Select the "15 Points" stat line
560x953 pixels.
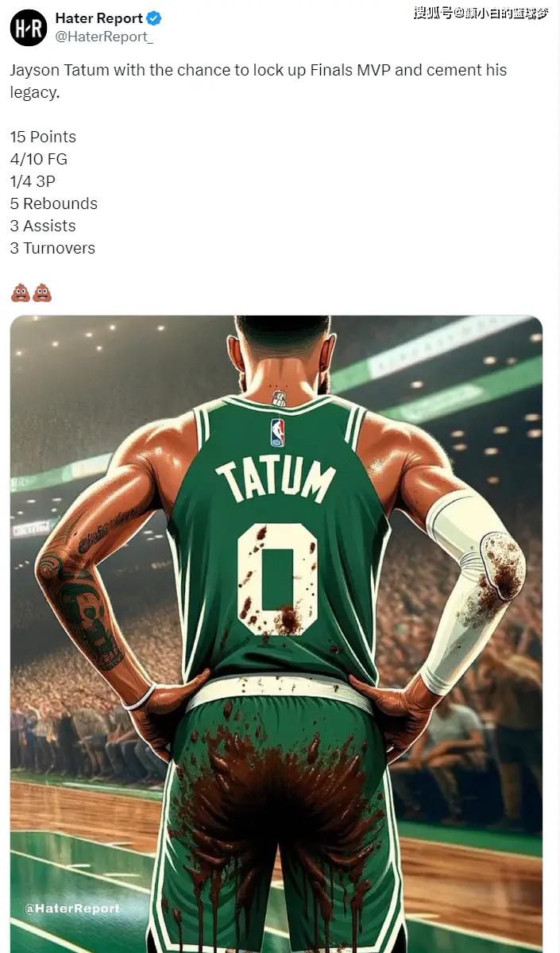pyautogui.click(x=43, y=137)
